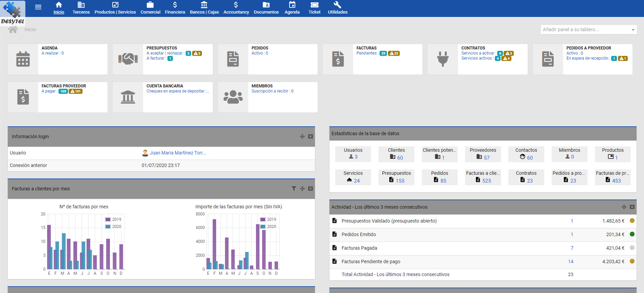Image resolution: width=644 pixels, height=293 pixels.
Task: Click document icon beside Pedidos Emitido
Action: click(x=335, y=234)
